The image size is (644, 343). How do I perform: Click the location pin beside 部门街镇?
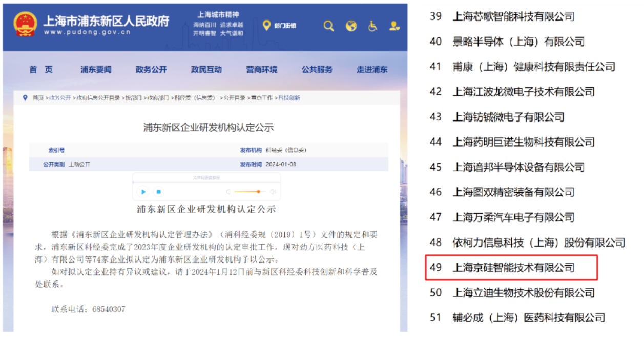pyautogui.click(x=266, y=25)
